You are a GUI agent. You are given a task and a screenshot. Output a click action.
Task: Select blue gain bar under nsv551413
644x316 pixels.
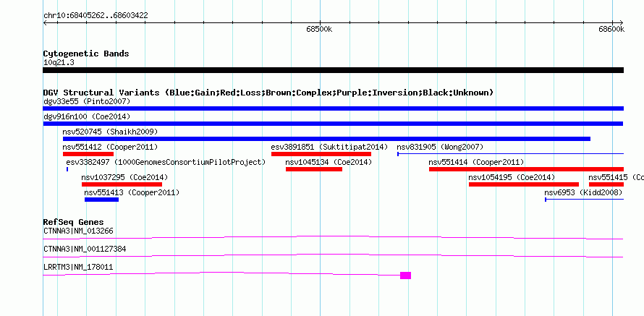point(102,200)
